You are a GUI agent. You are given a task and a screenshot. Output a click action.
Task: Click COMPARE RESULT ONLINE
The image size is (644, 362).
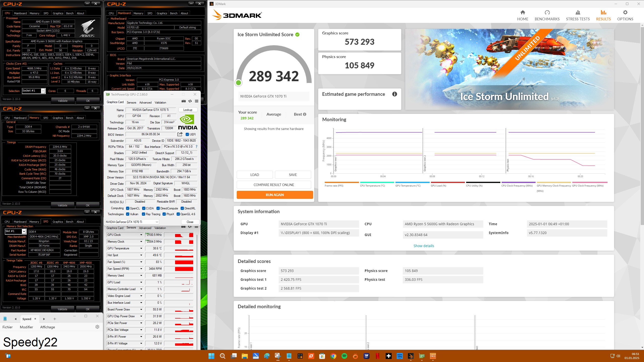pyautogui.click(x=274, y=185)
